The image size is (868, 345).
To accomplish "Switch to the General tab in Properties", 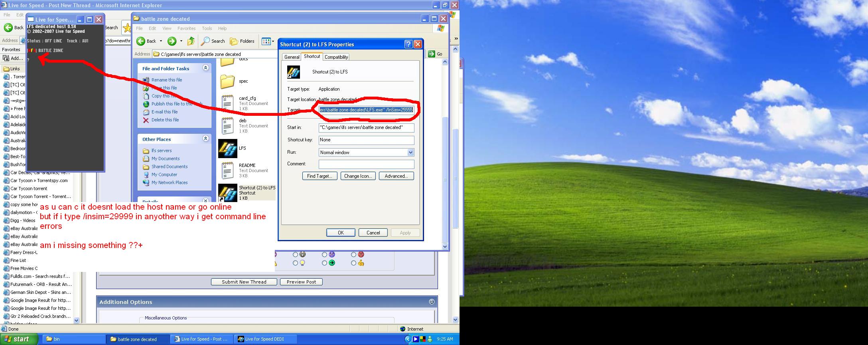I will tap(292, 57).
